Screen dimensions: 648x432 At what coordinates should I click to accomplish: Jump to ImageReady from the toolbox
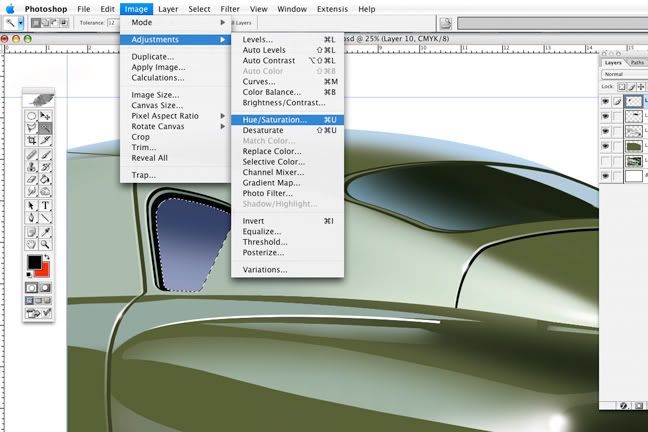tap(38, 313)
